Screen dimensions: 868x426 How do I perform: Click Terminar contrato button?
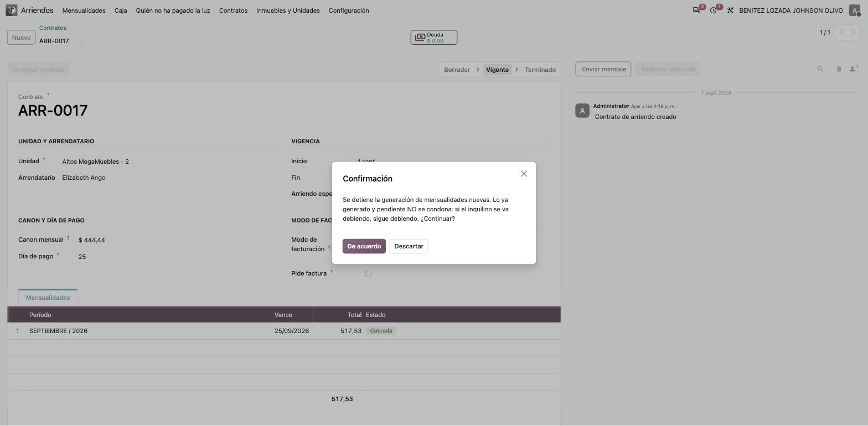pos(38,70)
